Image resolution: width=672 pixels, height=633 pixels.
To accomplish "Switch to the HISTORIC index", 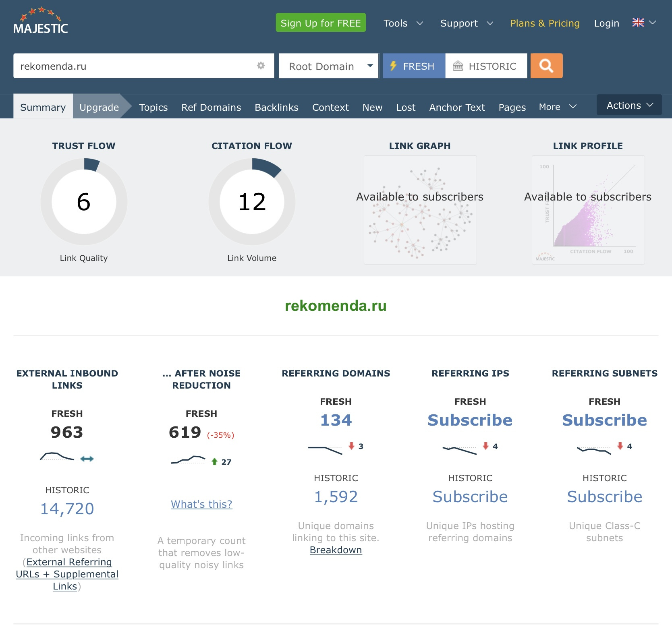I will click(x=486, y=66).
